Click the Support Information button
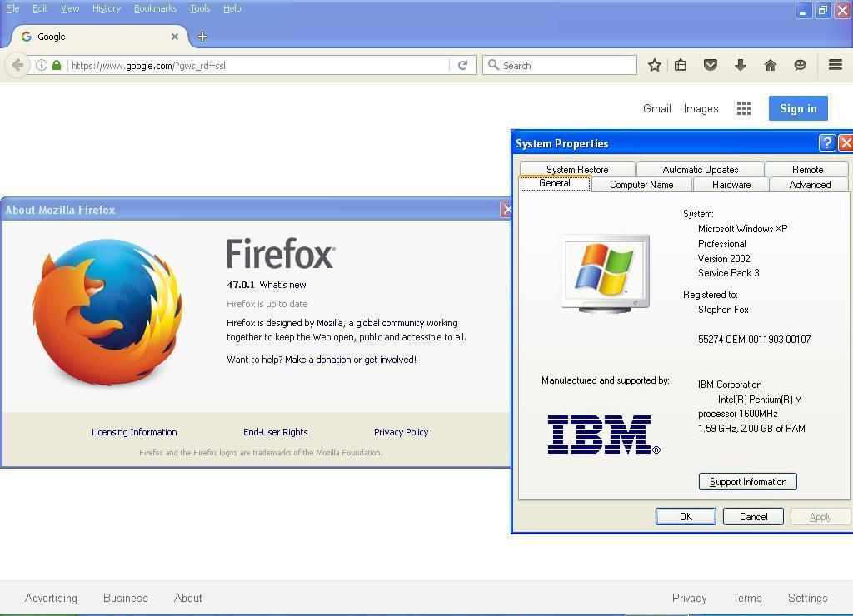This screenshot has width=853, height=616. pyautogui.click(x=747, y=482)
